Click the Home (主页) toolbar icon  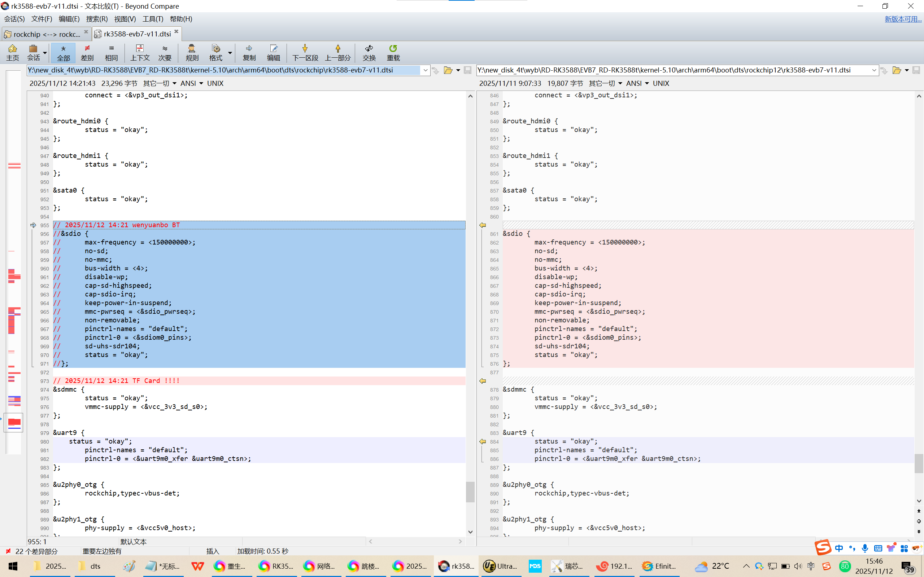click(x=12, y=52)
